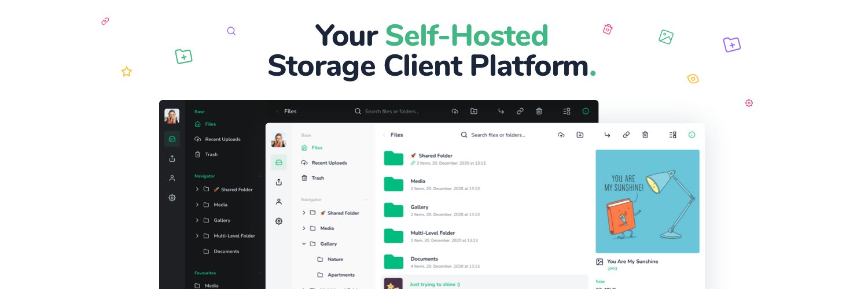Screen dimensions: 868x289
Task: Select Documents in dark window navigator tree
Action: pos(221,251)
